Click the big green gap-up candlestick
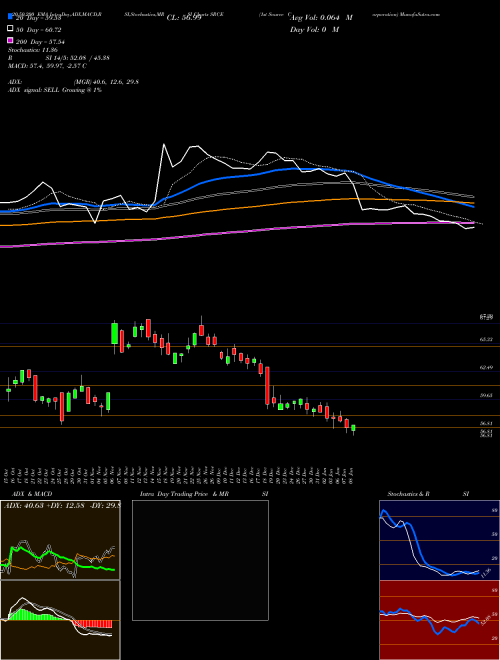The image size is (500, 660). point(114,334)
